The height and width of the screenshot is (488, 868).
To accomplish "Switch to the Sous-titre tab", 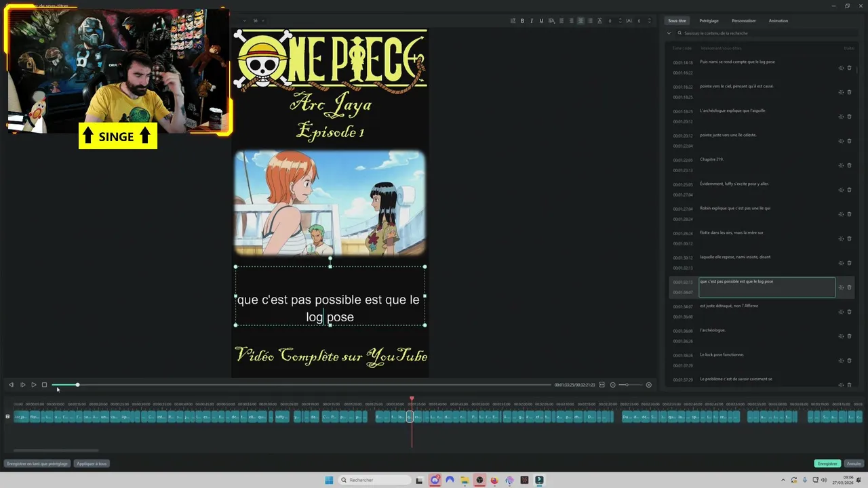I will [677, 21].
